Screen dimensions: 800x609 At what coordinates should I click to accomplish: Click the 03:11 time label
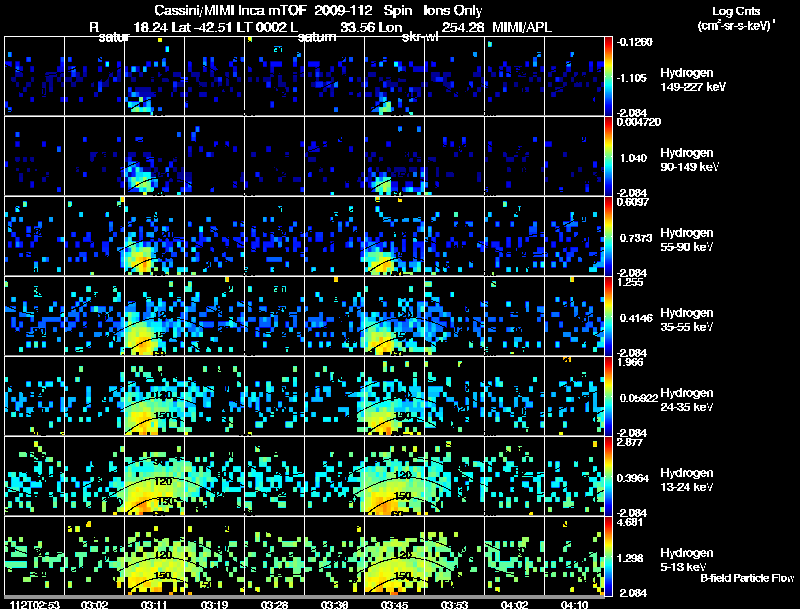click(x=155, y=604)
